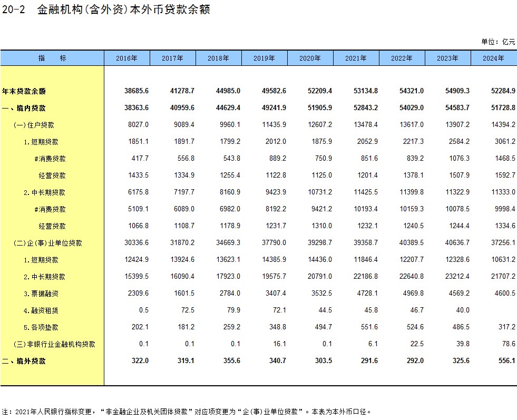Click the (一)住户贷款 row label
This screenshot has width=517, height=420.
tap(34, 125)
